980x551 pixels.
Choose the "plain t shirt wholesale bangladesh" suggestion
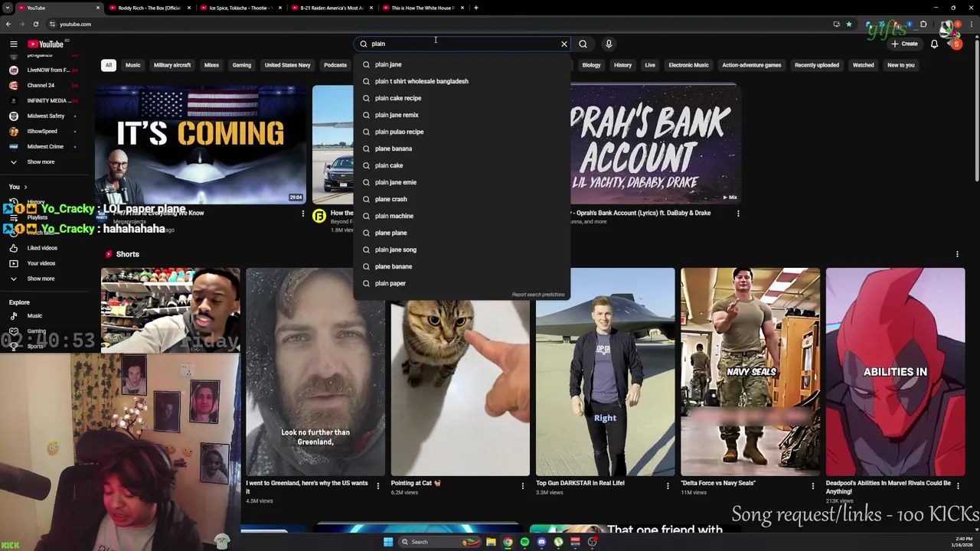coord(462,81)
